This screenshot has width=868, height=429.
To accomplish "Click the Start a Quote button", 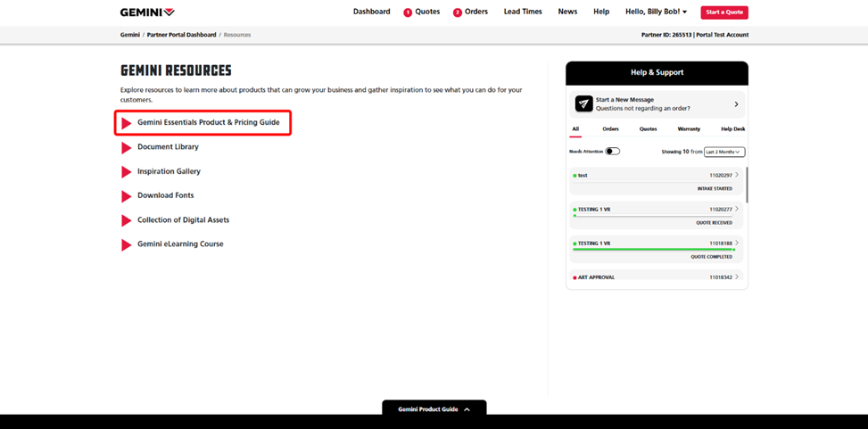I will (x=723, y=12).
